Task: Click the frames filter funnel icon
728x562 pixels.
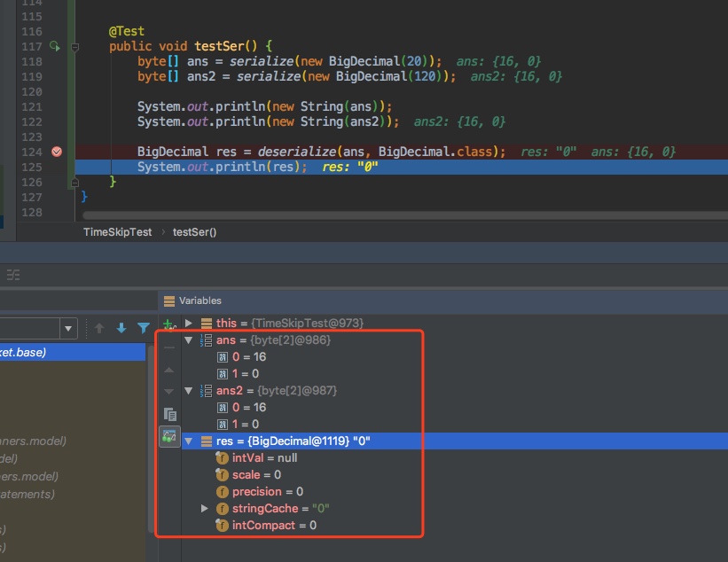Action: [144, 328]
